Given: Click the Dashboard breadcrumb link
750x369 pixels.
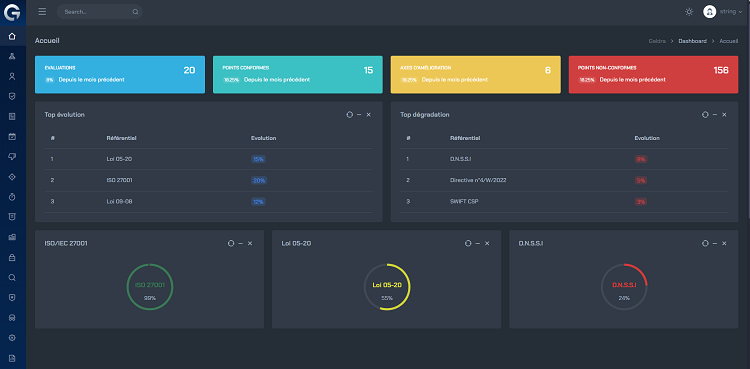Looking at the screenshot, I should (692, 41).
